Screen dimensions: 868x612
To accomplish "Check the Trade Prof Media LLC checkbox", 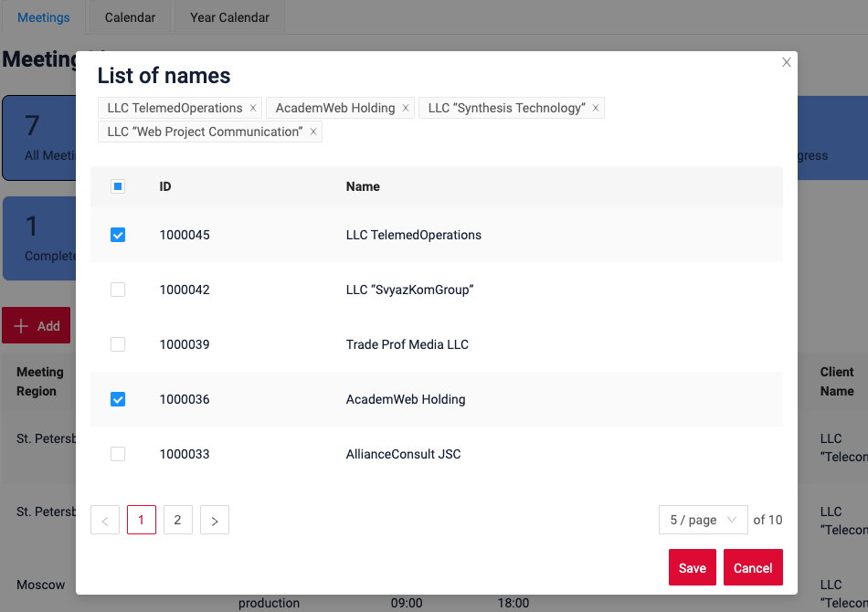I will (118, 344).
